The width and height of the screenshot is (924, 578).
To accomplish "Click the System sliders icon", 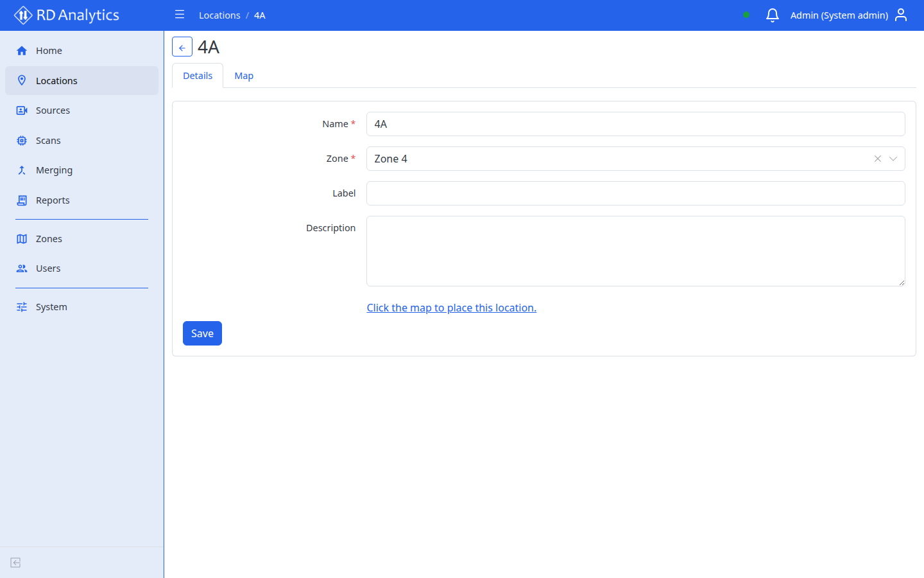I will click(22, 307).
